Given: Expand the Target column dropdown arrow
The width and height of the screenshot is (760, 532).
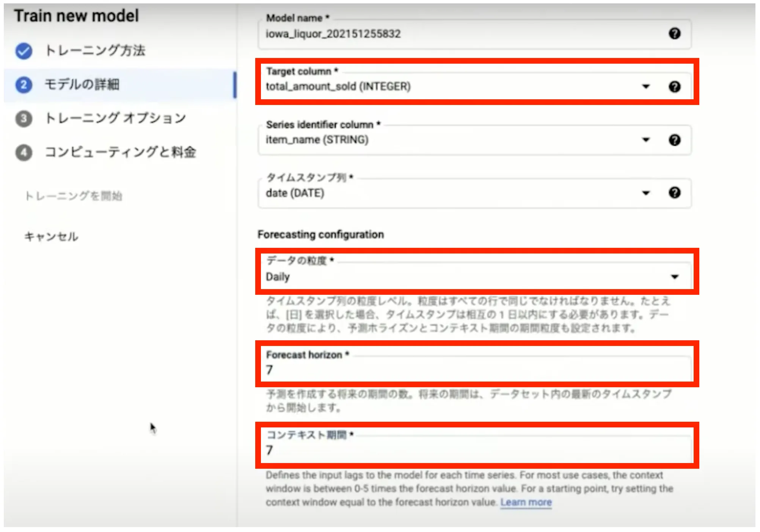Looking at the screenshot, I should pos(646,87).
